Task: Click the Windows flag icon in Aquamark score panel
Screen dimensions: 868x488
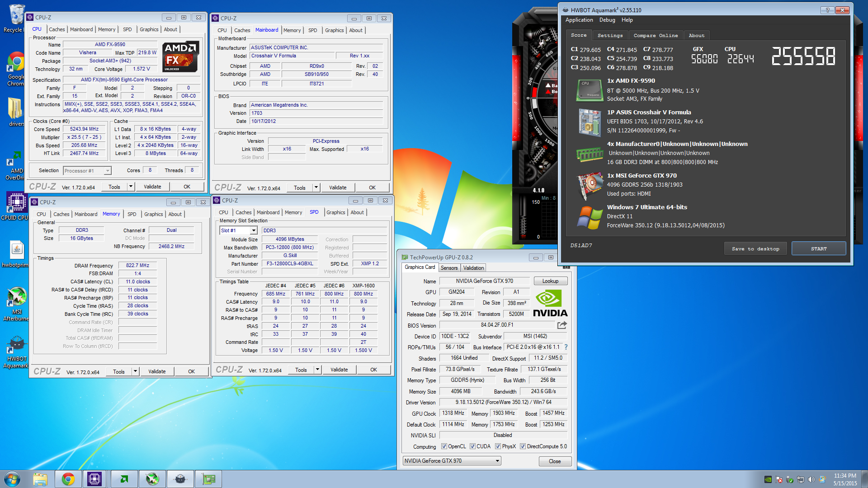Action: [590, 217]
